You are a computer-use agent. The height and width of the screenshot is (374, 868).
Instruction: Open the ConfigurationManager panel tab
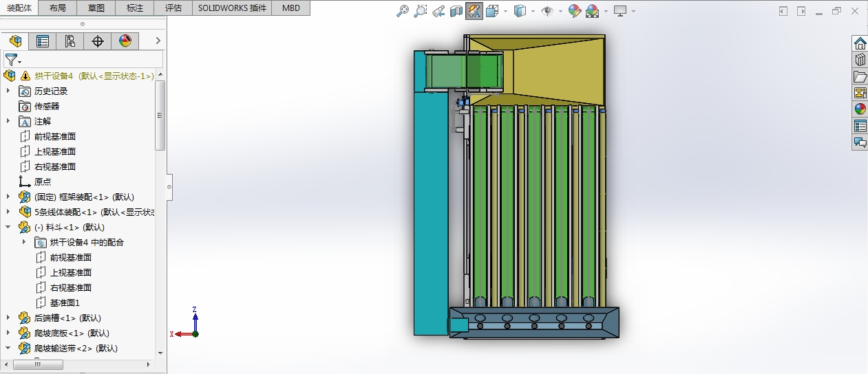[70, 41]
